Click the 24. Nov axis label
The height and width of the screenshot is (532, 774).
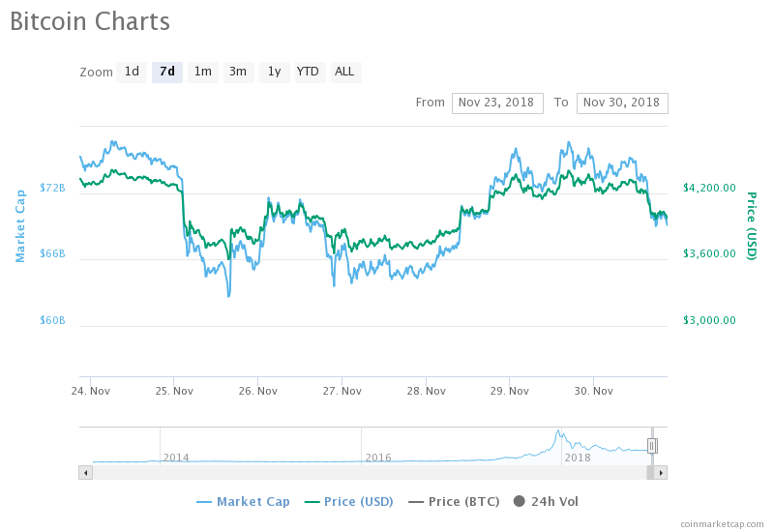coord(91,392)
